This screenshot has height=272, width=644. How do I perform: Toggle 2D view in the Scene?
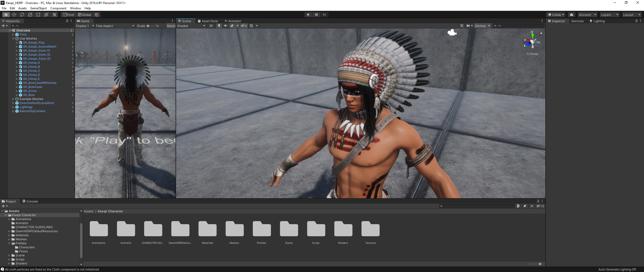[211, 26]
